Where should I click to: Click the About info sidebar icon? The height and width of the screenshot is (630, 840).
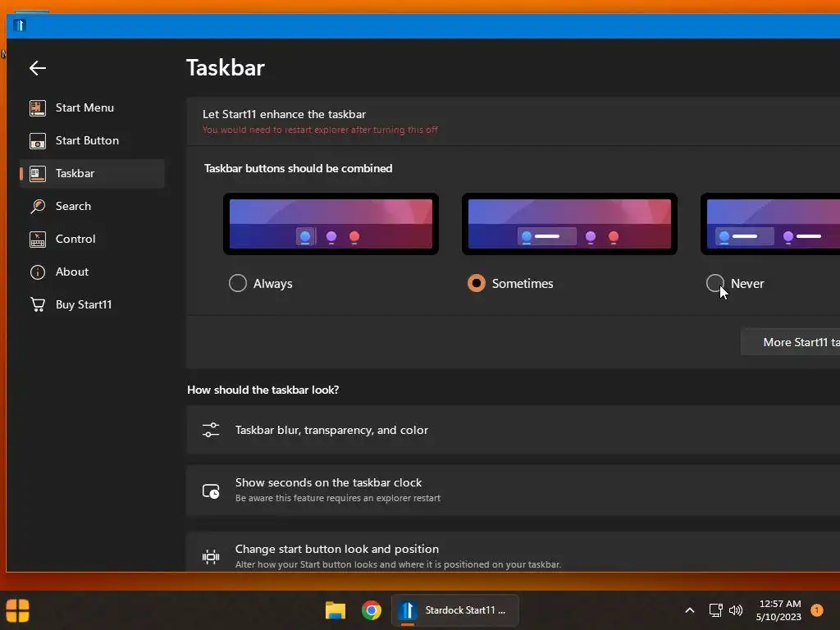click(x=38, y=272)
